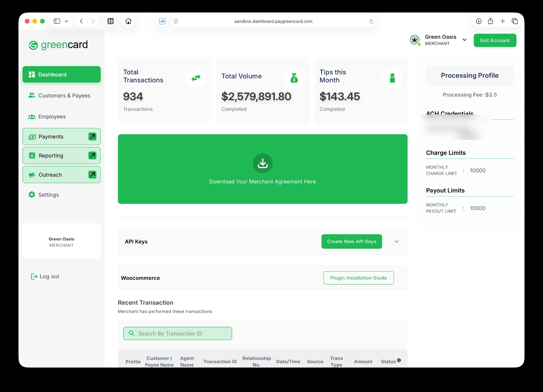Click the Outreach external arrow icon

pos(92,175)
